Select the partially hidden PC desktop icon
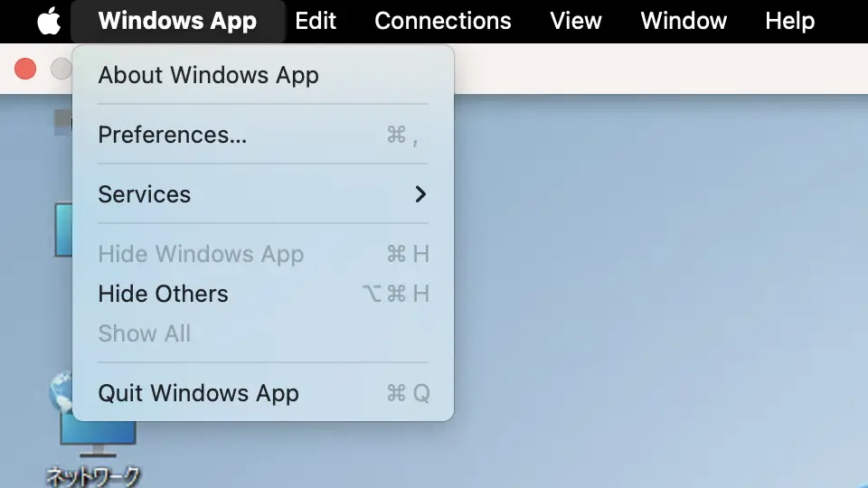The height and width of the screenshot is (488, 868). point(63,230)
